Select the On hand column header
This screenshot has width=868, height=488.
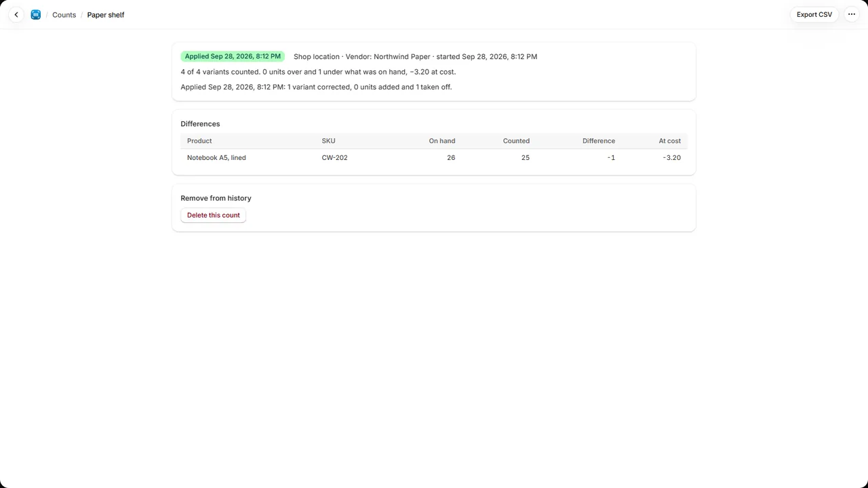point(442,141)
